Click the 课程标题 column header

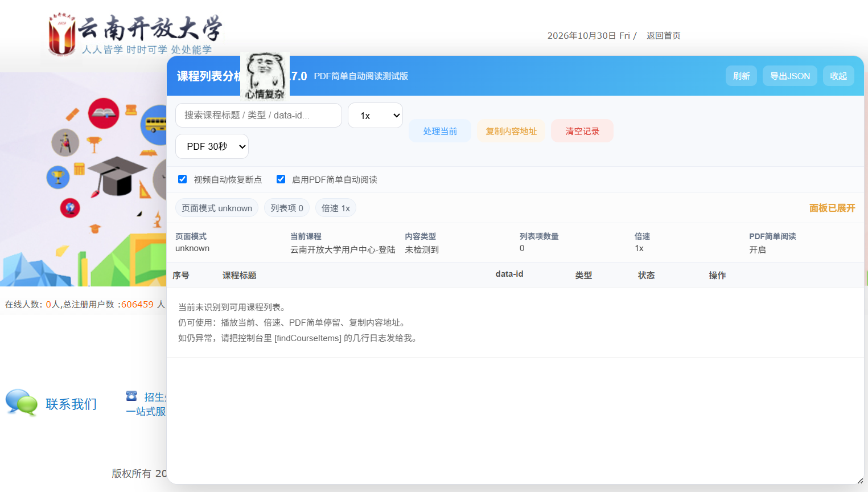239,275
